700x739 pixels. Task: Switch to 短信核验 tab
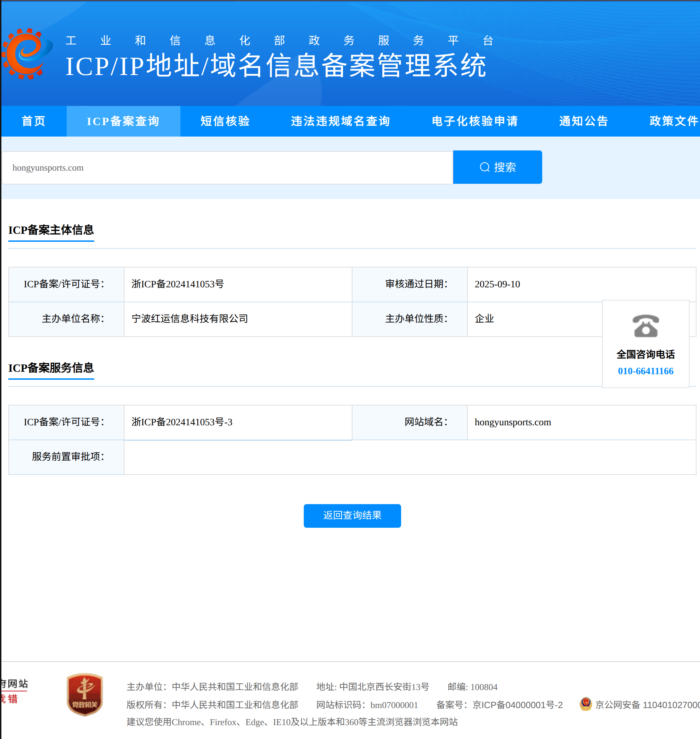225,121
